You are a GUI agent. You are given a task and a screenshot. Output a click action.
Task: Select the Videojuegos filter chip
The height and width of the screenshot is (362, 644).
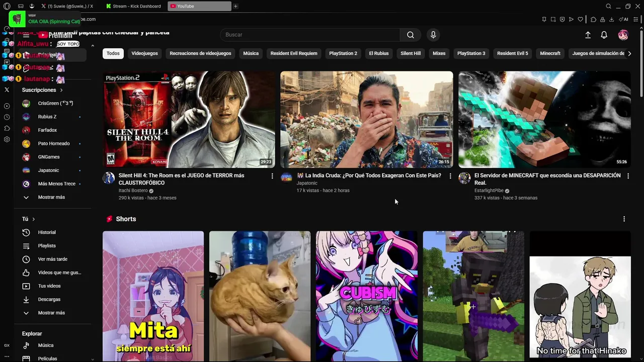pyautogui.click(x=144, y=53)
